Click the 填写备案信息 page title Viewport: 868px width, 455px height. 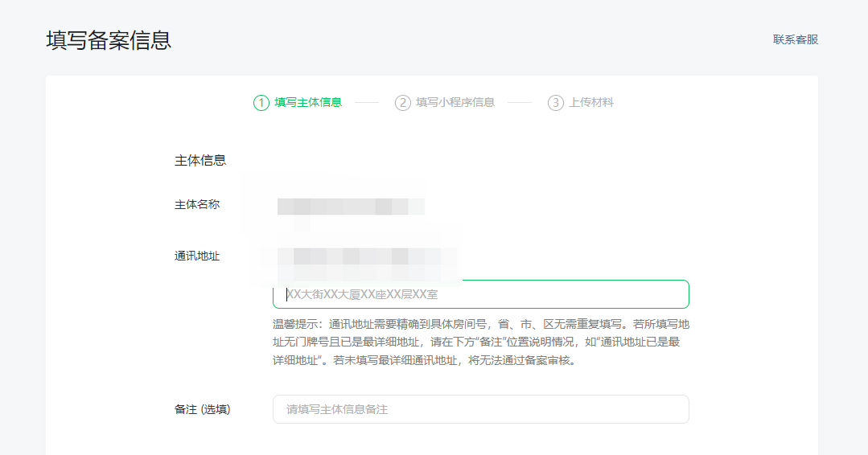coord(109,41)
